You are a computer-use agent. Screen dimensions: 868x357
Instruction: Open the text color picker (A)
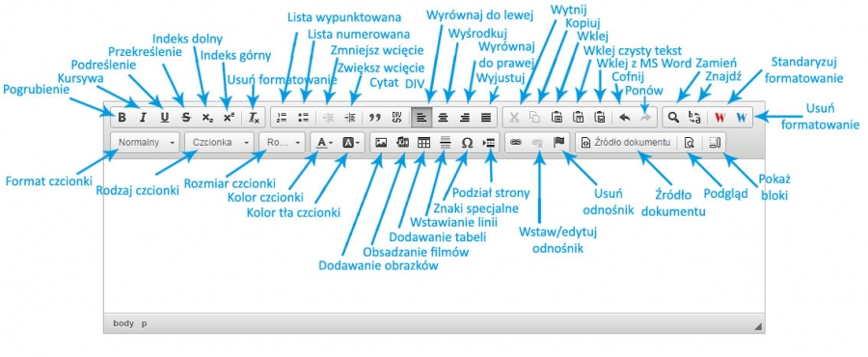(x=324, y=142)
